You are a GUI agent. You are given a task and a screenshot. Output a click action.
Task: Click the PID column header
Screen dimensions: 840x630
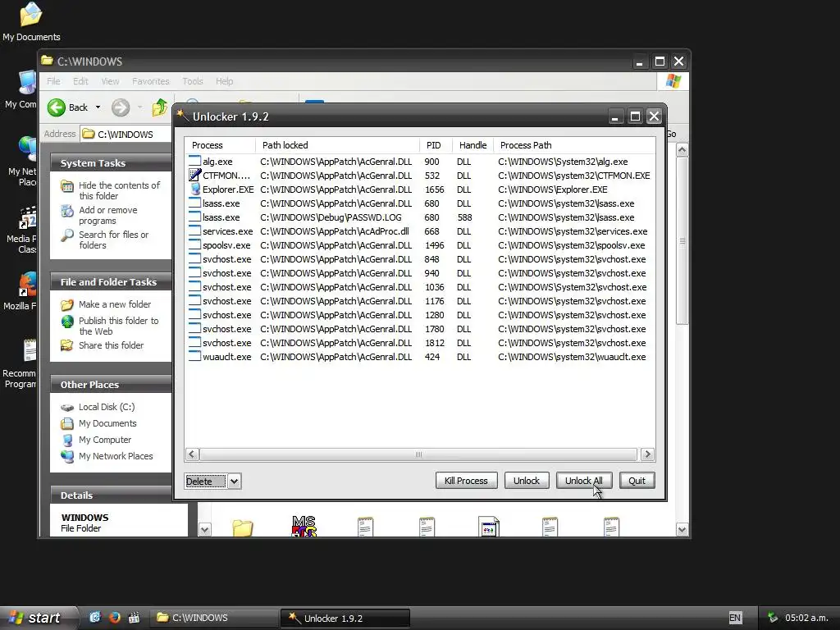pyautogui.click(x=436, y=145)
